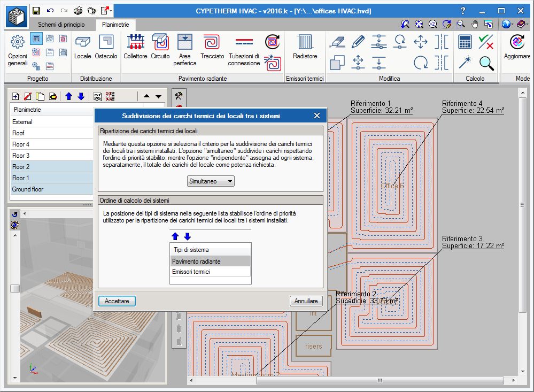Image resolution: width=534 pixels, height=392 pixels.
Task: Click the hammer tools icon beside drawing
Action: pos(179,96)
